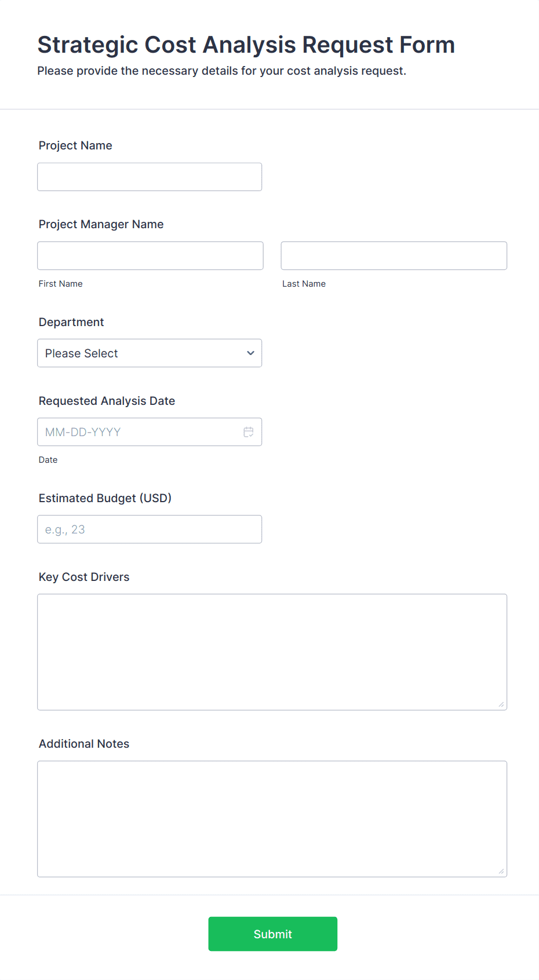
Task: Open the Please Select department dropdown
Action: (x=150, y=353)
